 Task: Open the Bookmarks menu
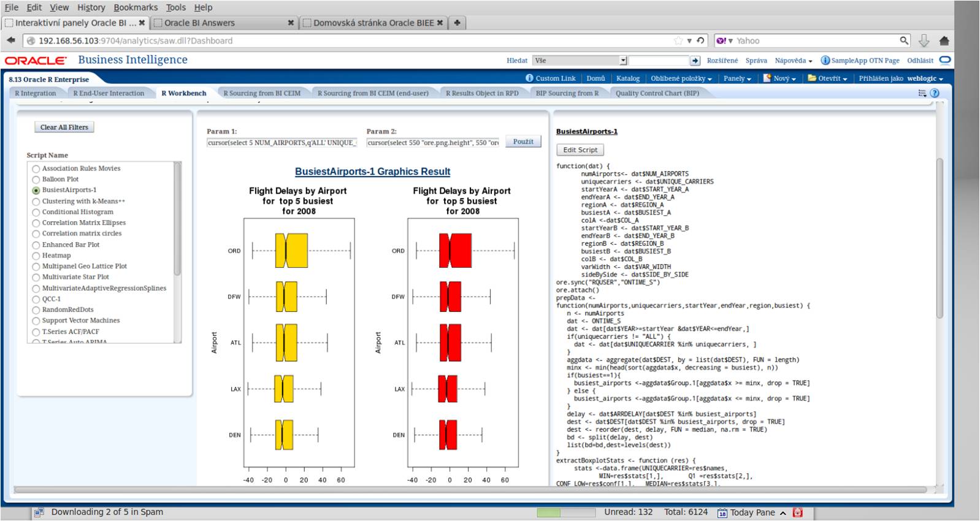pos(136,7)
